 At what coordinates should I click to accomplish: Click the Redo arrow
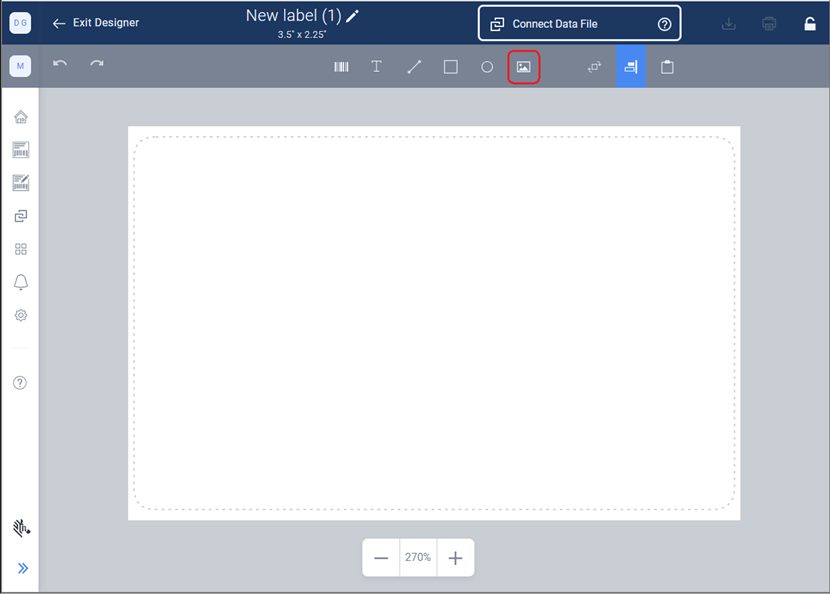97,64
